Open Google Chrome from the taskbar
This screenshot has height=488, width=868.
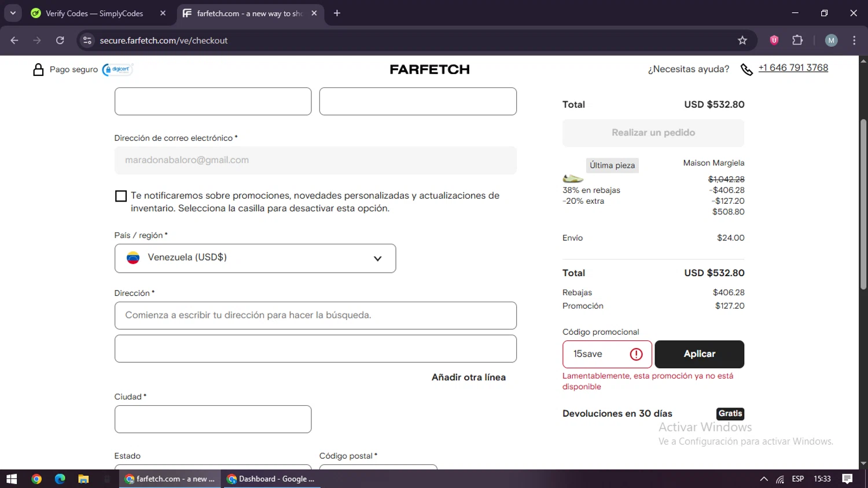pyautogui.click(x=36, y=479)
